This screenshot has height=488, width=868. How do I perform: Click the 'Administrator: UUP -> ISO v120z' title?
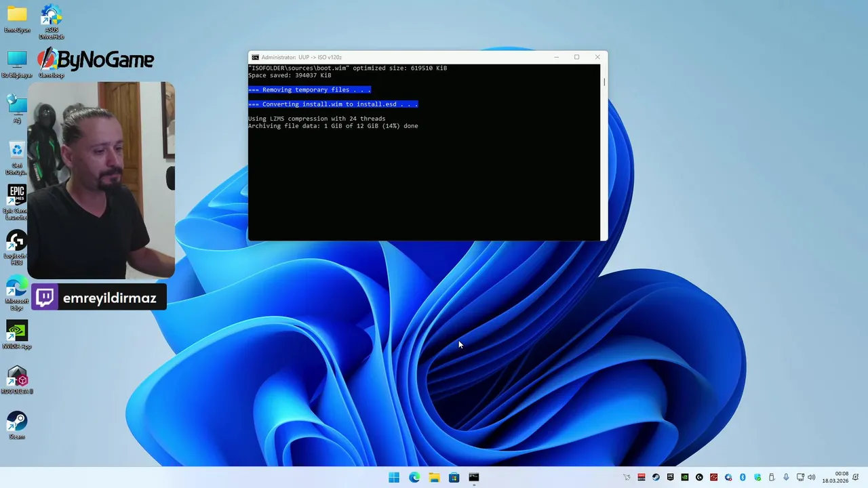pos(301,57)
